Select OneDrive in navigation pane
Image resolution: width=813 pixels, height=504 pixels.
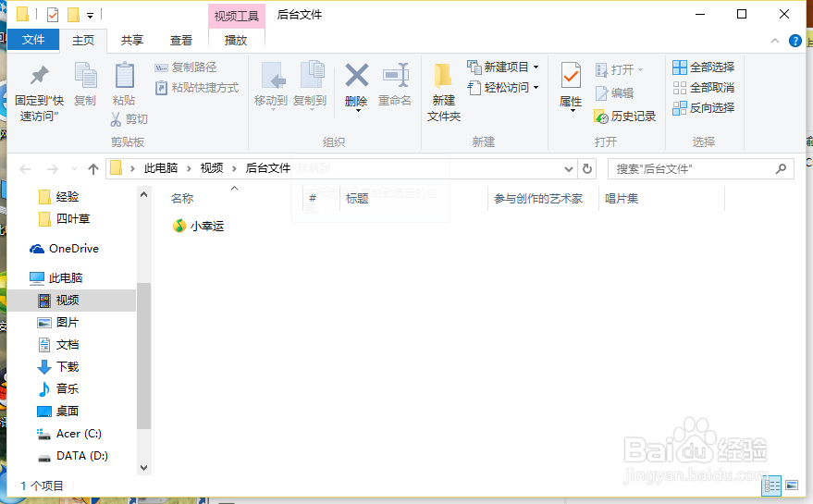tap(65, 249)
